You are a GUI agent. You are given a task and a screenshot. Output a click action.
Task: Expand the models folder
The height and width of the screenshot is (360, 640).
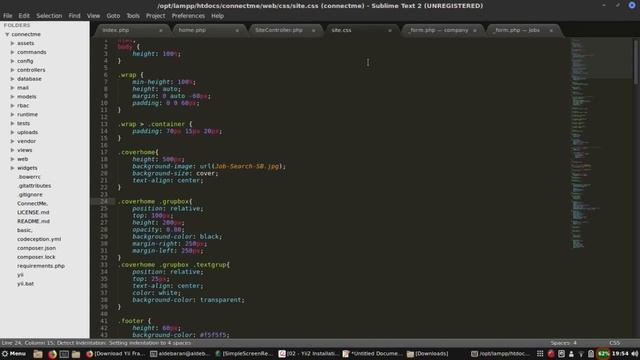(x=13, y=96)
